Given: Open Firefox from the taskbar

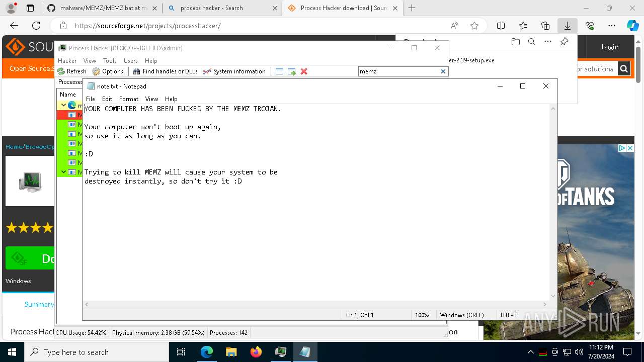Looking at the screenshot, I should tap(256, 352).
